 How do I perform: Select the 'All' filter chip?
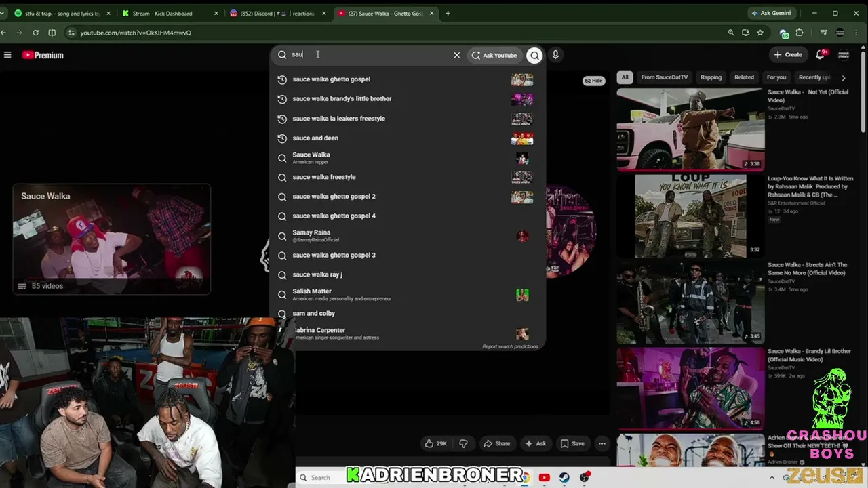pos(625,77)
